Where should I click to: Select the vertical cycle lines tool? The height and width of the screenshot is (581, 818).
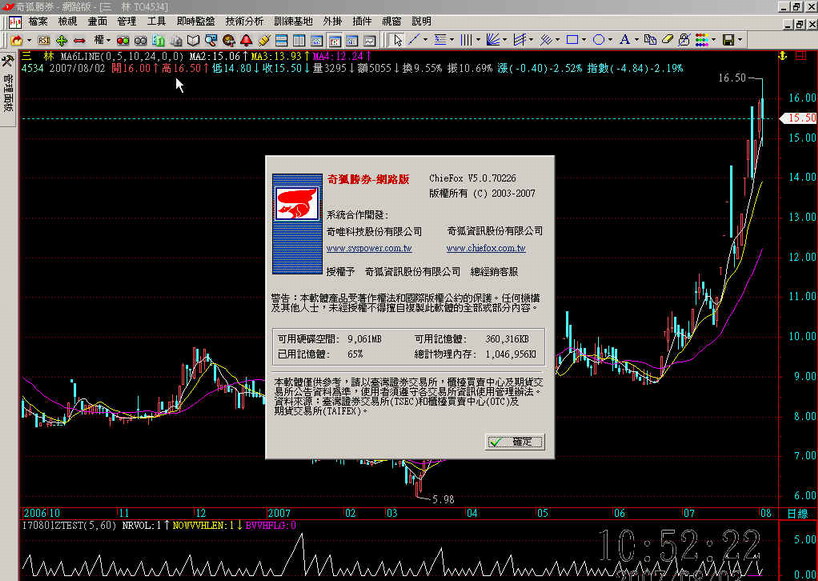[466, 40]
